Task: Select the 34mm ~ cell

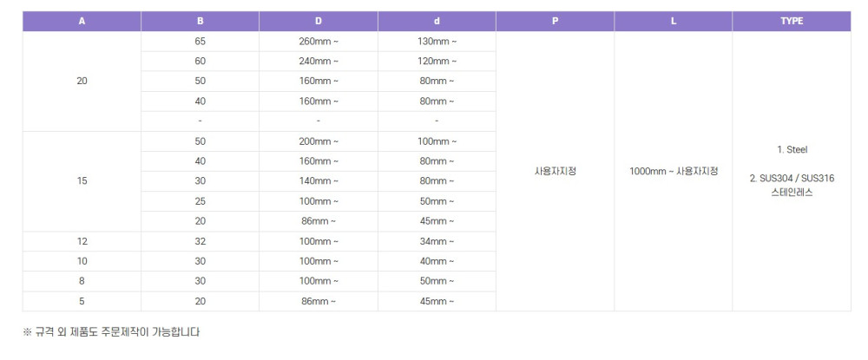Action: (437, 241)
